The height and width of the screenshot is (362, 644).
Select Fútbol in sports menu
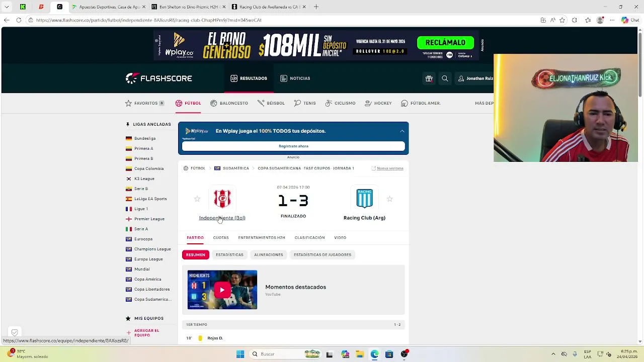[188, 103]
